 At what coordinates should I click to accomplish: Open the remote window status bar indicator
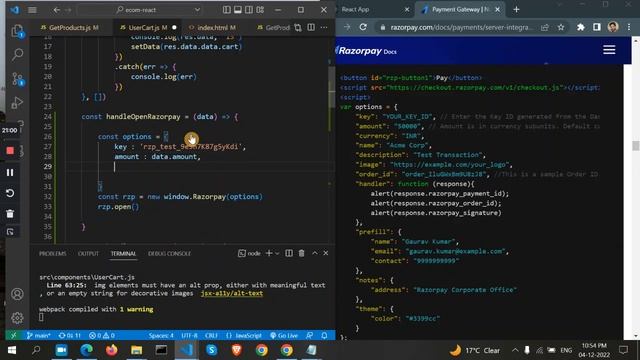pos(14,336)
